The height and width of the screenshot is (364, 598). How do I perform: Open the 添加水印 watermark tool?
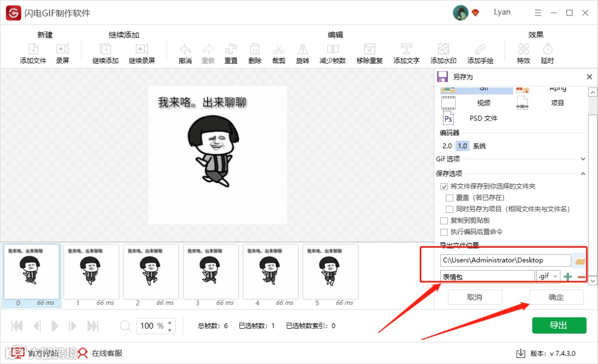[x=443, y=49]
